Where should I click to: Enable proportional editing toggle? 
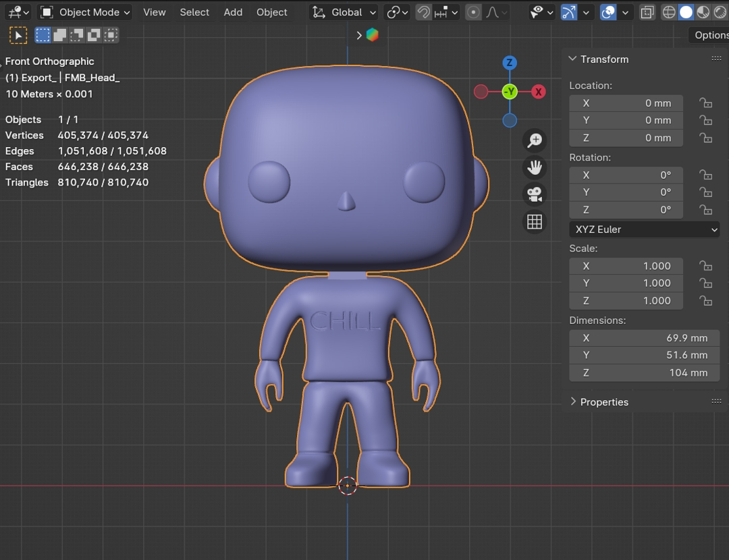point(473,12)
